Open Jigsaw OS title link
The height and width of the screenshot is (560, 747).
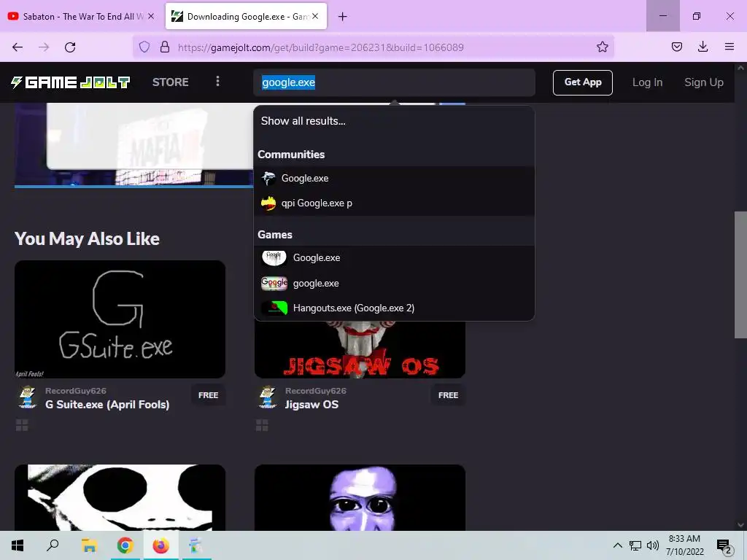[311, 404]
